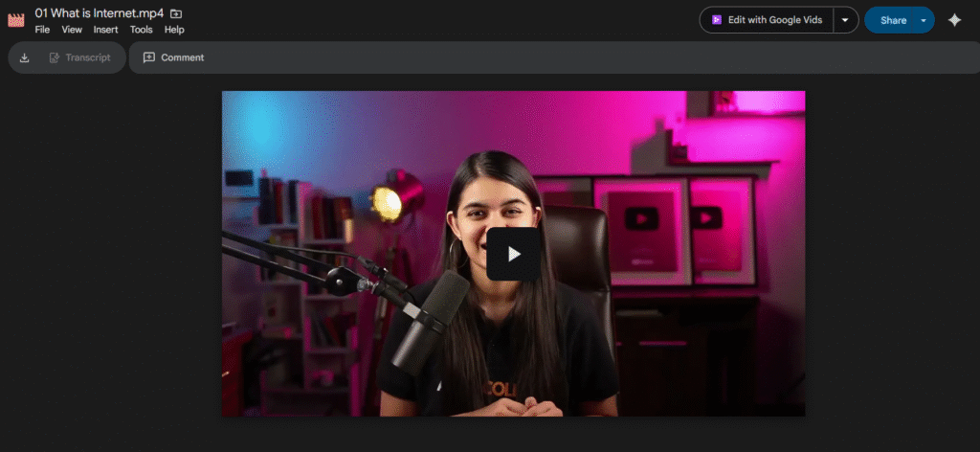Image resolution: width=980 pixels, height=452 pixels.
Task: Click the file title 01 What is Internet.mp4
Action: (x=99, y=13)
